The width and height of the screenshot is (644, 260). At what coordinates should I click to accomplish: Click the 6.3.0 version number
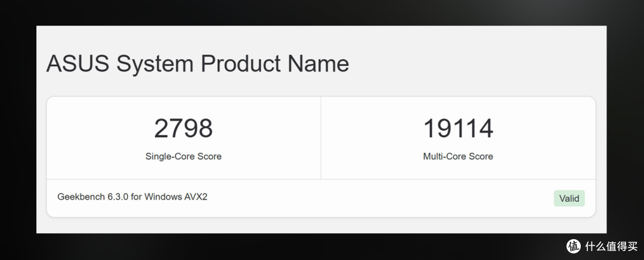118,197
